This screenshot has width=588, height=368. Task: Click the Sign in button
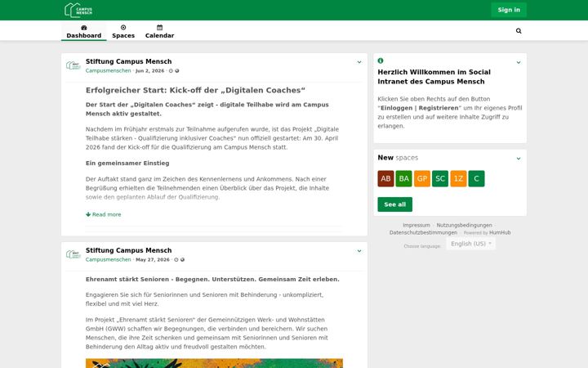click(509, 10)
